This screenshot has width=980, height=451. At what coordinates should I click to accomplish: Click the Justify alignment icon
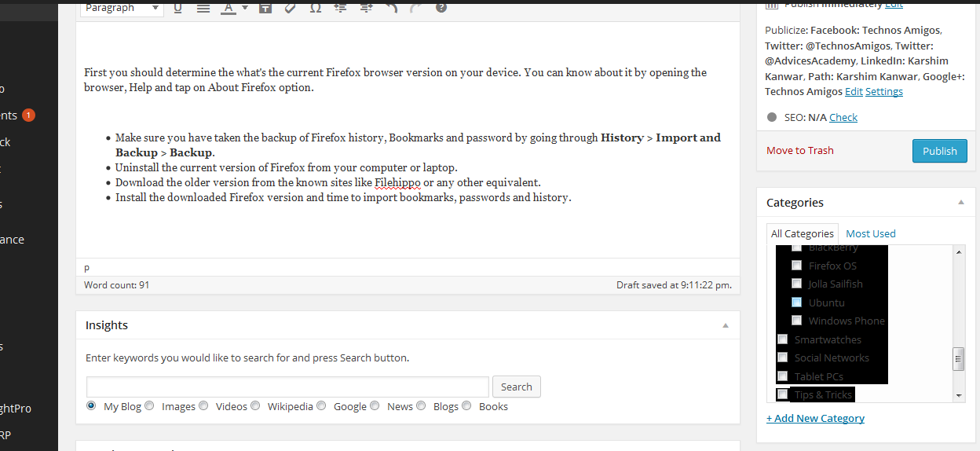point(203,8)
